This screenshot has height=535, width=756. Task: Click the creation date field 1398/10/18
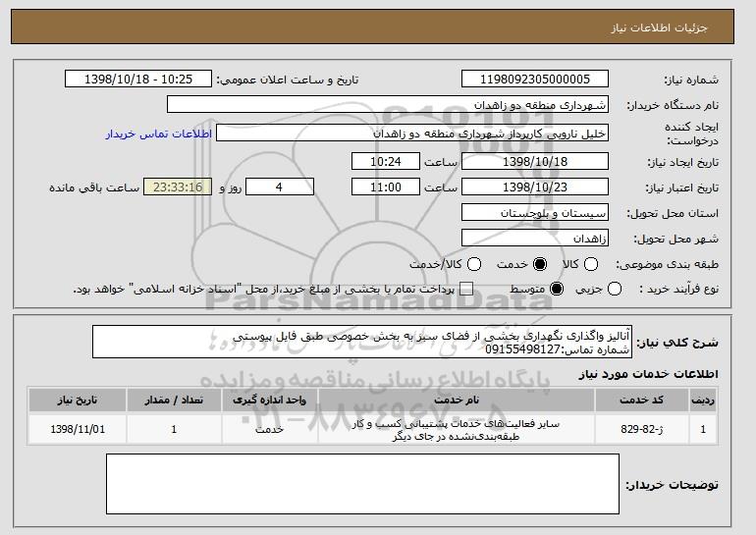tap(535, 161)
